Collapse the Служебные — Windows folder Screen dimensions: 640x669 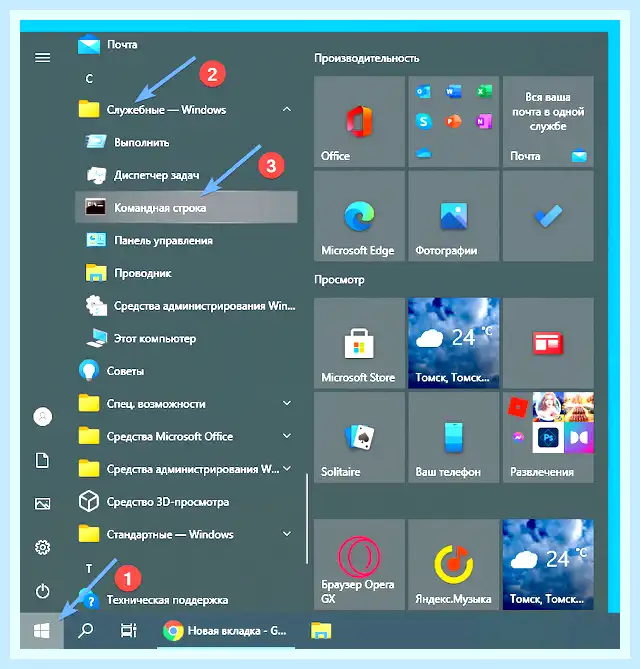click(x=186, y=110)
